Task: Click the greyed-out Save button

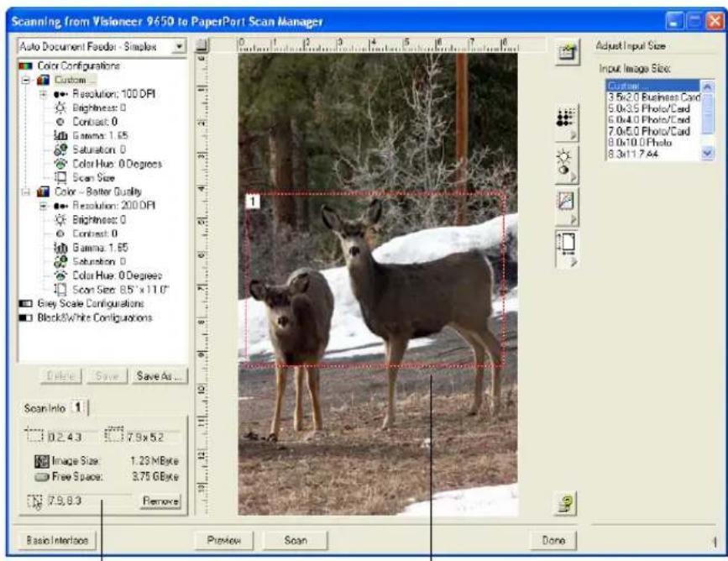Action: click(107, 376)
